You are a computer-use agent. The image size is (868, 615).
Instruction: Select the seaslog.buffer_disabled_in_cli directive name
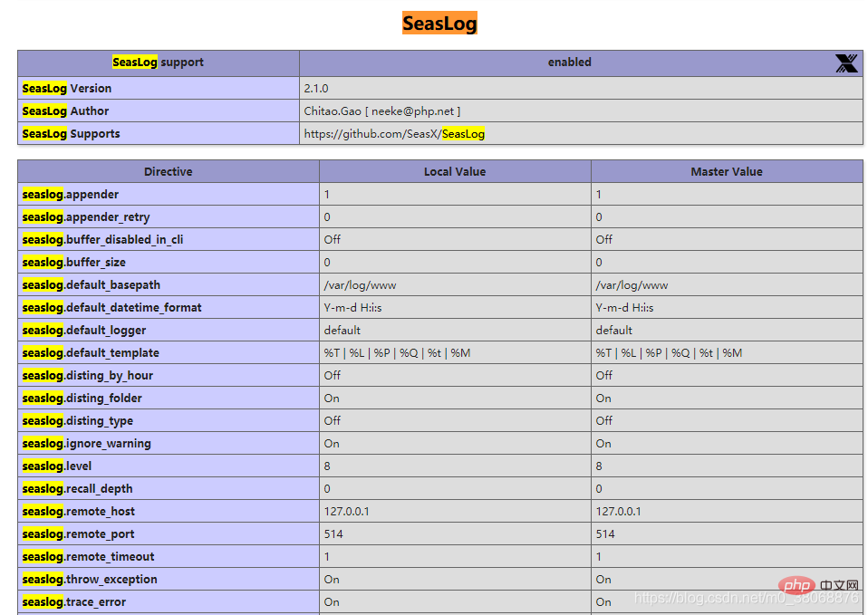coord(102,240)
